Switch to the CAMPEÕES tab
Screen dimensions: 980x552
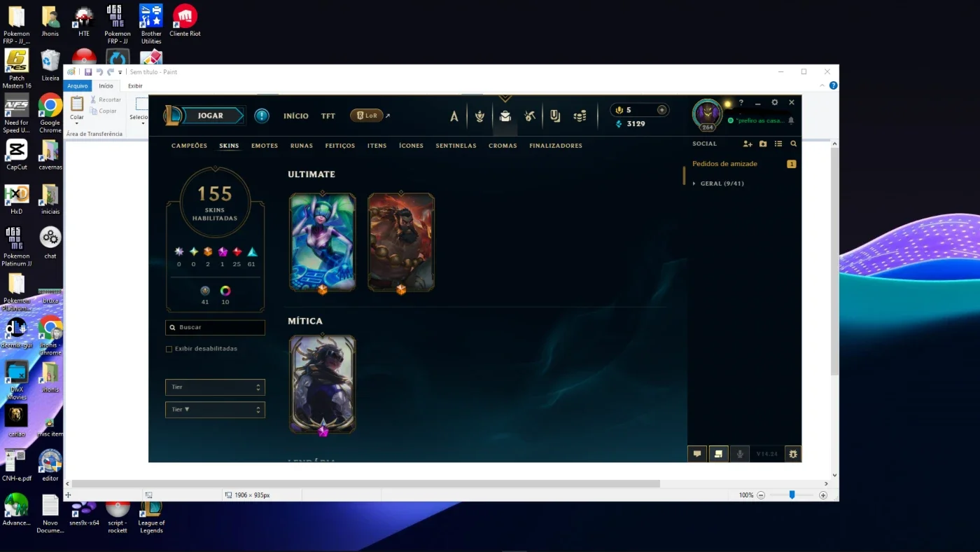point(190,146)
